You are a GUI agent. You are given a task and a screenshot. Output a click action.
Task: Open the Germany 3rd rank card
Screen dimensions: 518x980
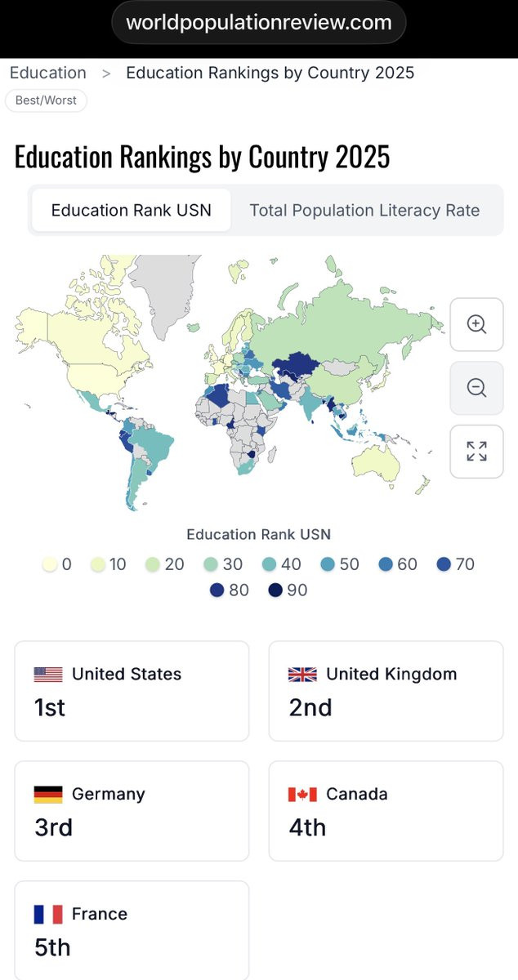[132, 811]
